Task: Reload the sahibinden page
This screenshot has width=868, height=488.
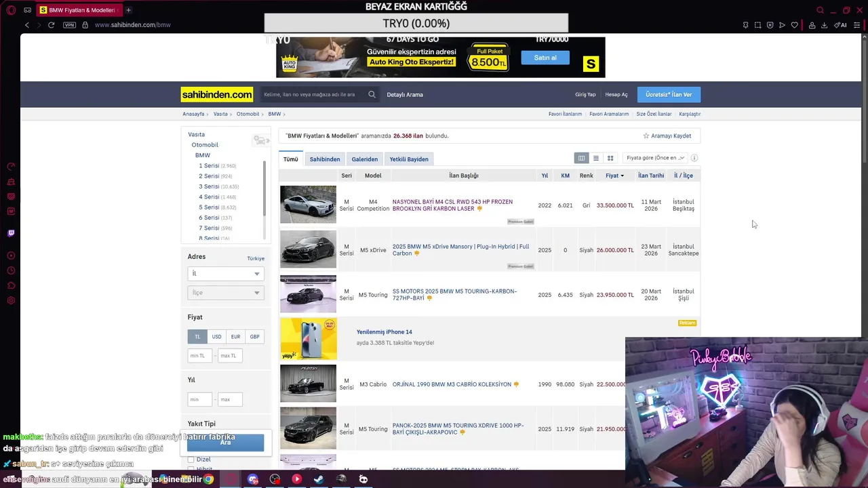Action: pyautogui.click(x=51, y=25)
